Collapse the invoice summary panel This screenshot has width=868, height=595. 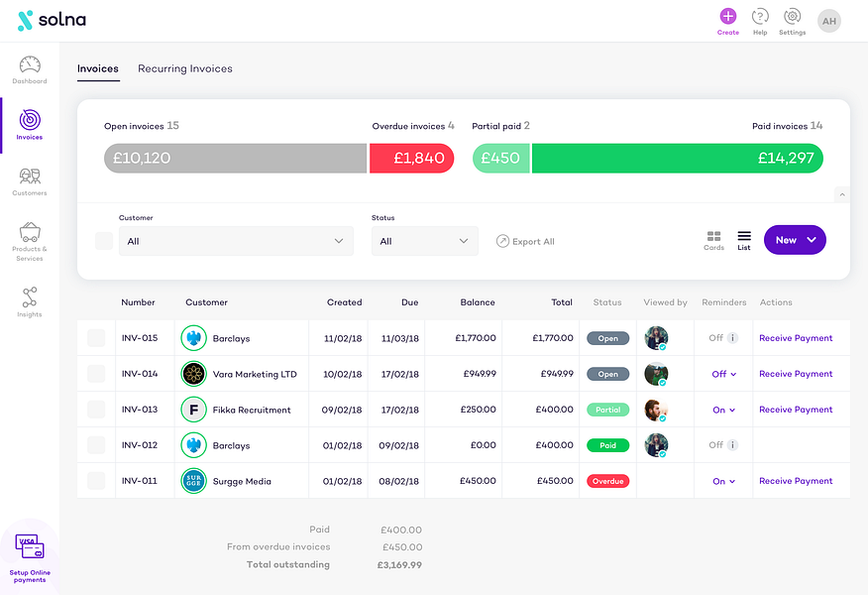842,194
